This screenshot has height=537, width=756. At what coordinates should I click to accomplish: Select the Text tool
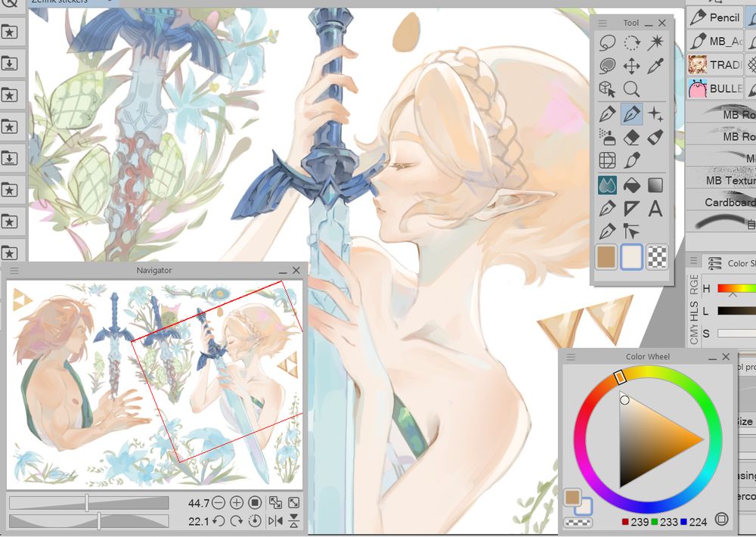click(655, 209)
